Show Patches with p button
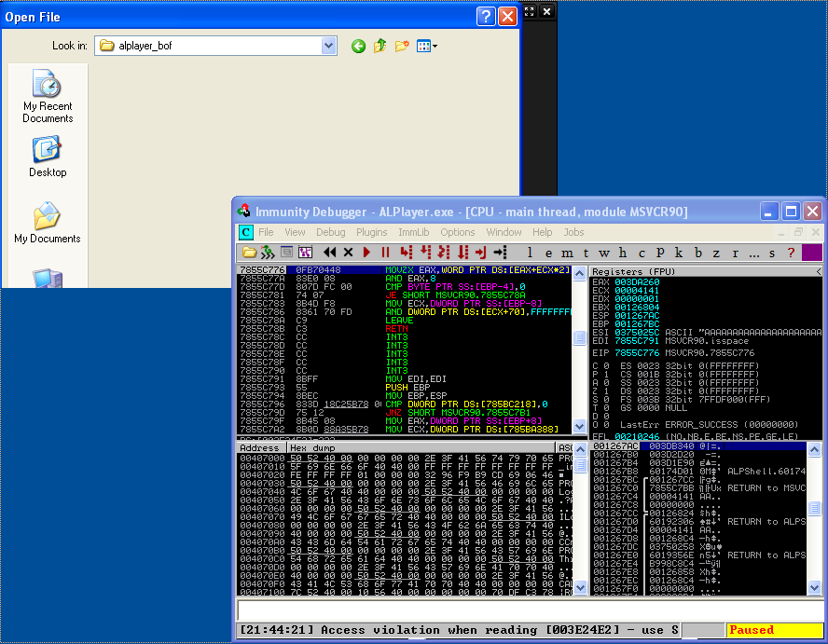The image size is (828, 644). click(660, 253)
